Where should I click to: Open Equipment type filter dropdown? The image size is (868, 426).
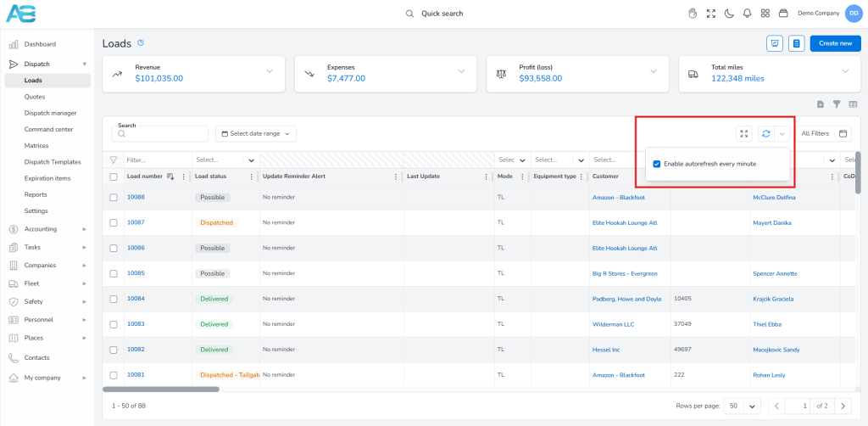click(581, 160)
